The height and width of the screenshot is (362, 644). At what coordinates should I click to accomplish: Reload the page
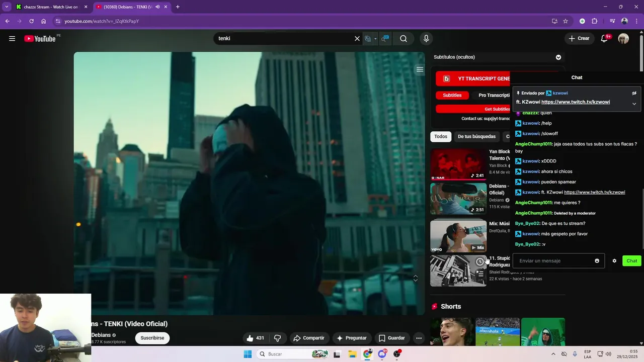[x=31, y=21]
